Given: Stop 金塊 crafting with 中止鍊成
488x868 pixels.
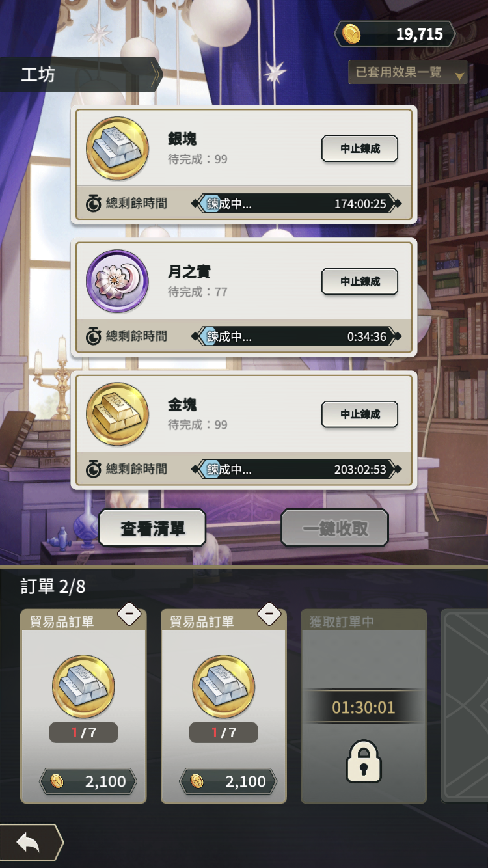Looking at the screenshot, I should click(360, 414).
